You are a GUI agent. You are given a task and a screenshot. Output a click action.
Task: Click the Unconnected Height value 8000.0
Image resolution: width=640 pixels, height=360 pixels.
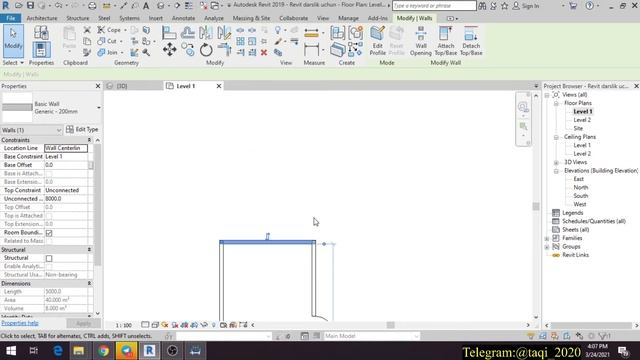[x=66, y=199]
